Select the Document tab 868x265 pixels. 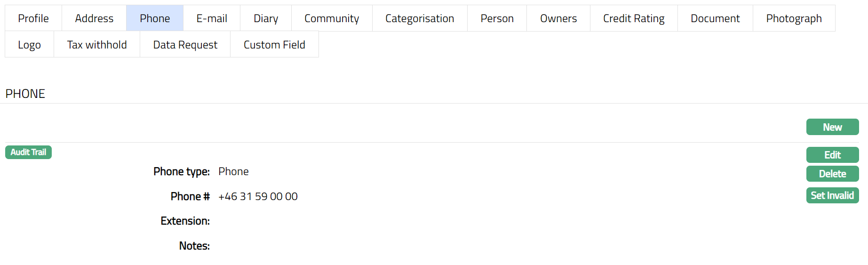(715, 18)
